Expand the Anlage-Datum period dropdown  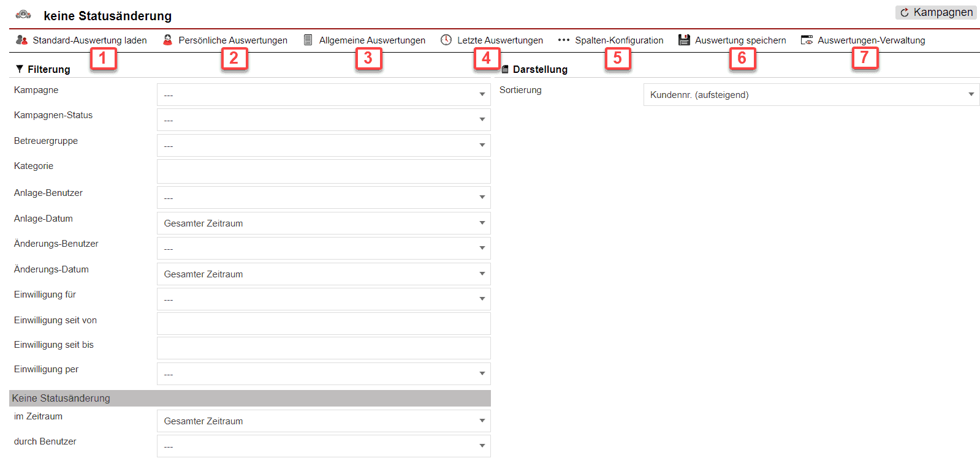pyautogui.click(x=323, y=223)
